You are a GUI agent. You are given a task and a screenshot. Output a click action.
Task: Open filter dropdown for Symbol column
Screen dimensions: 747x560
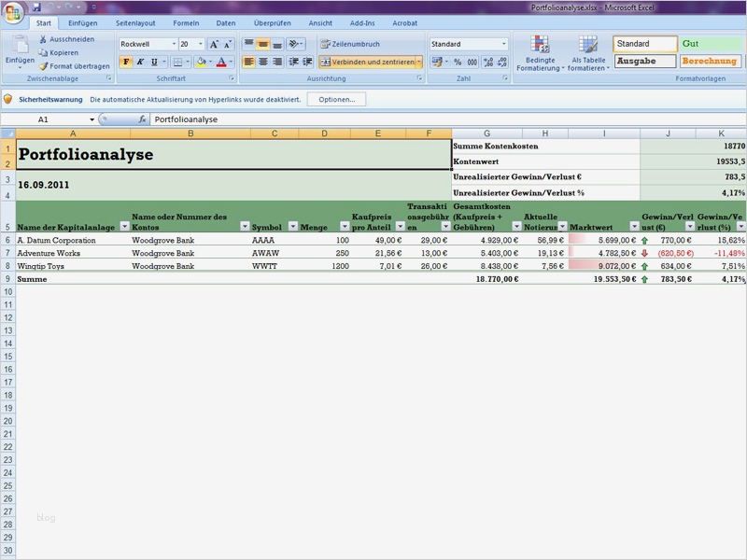point(293,226)
